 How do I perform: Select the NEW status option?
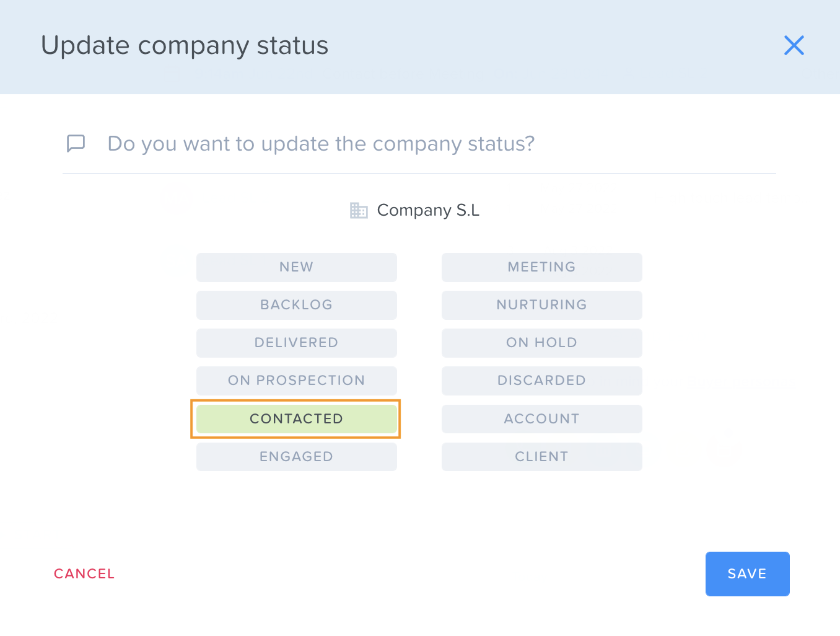tap(297, 267)
